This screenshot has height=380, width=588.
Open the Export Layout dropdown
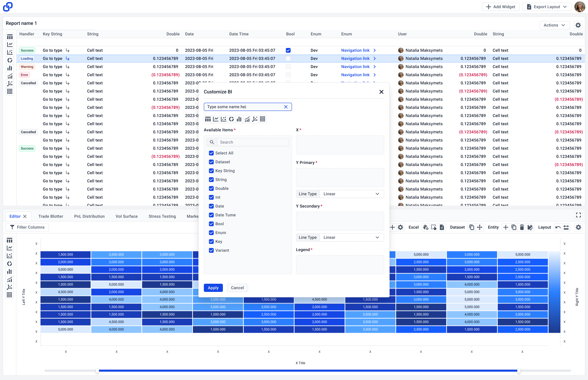pyautogui.click(x=547, y=7)
